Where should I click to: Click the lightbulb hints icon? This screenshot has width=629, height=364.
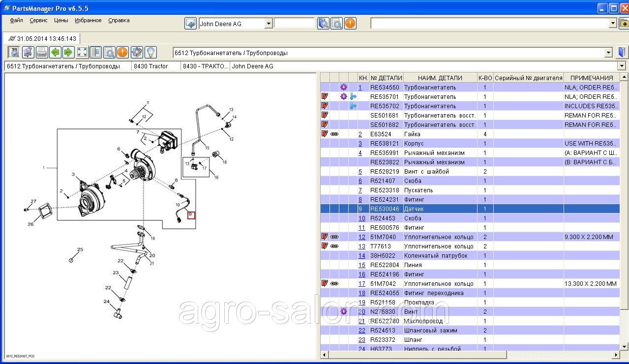click(150, 52)
